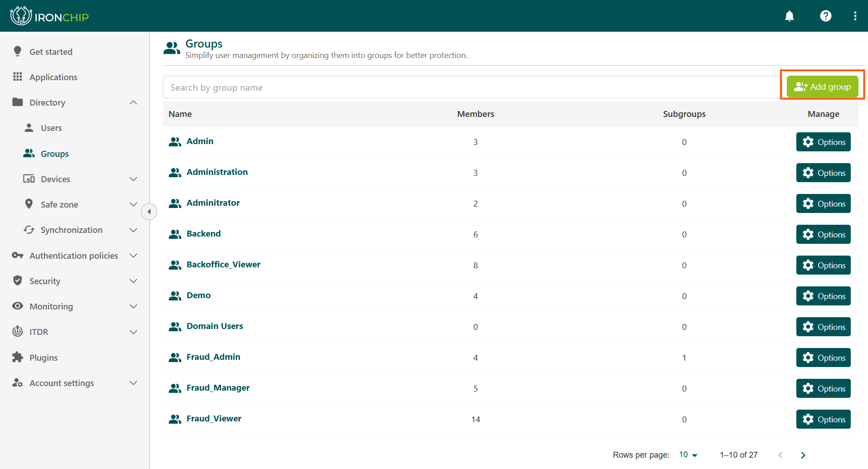Focus the Search by group name field
868x469 pixels.
point(472,87)
